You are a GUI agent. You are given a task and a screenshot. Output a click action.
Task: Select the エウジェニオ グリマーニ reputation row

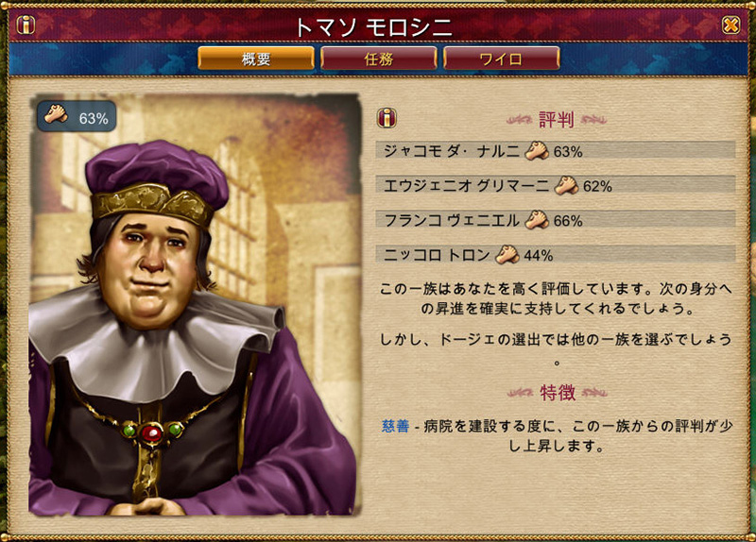point(556,185)
